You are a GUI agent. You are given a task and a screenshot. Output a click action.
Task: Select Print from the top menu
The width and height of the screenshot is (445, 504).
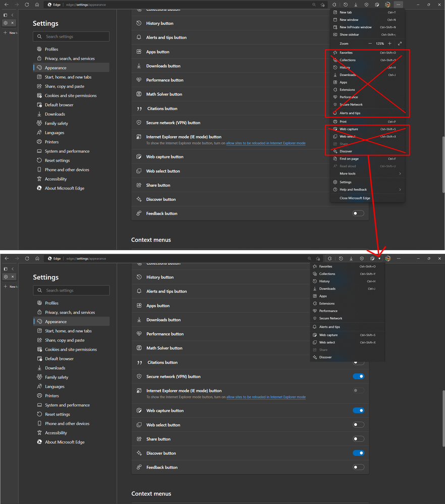[x=367, y=122]
